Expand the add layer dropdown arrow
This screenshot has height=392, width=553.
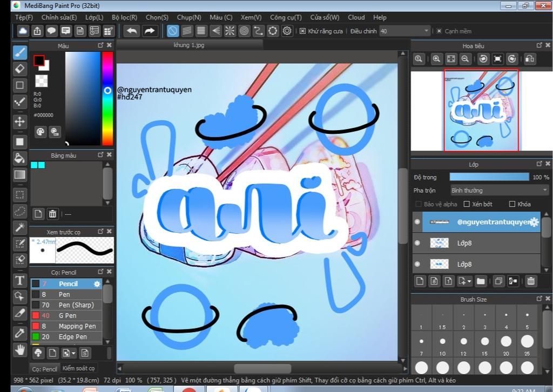(x=469, y=281)
